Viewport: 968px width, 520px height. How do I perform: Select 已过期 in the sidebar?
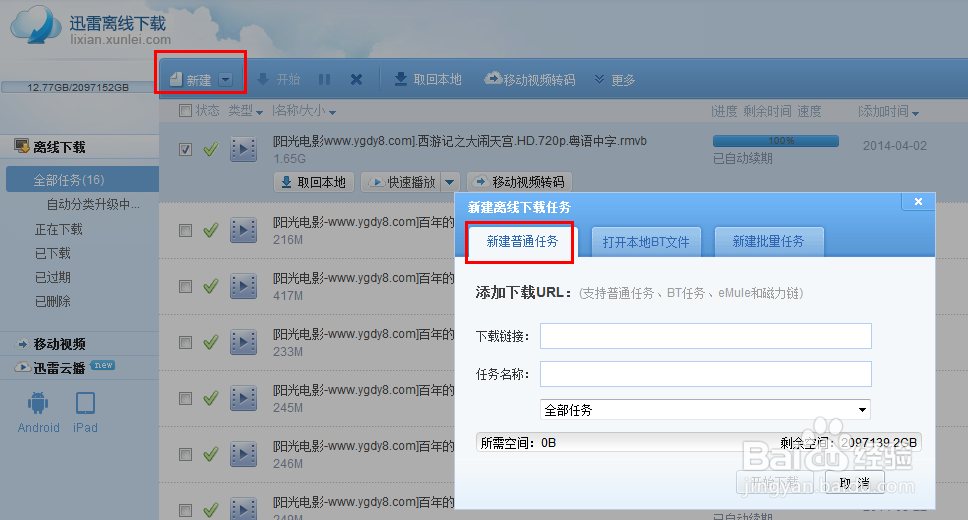coord(52,277)
